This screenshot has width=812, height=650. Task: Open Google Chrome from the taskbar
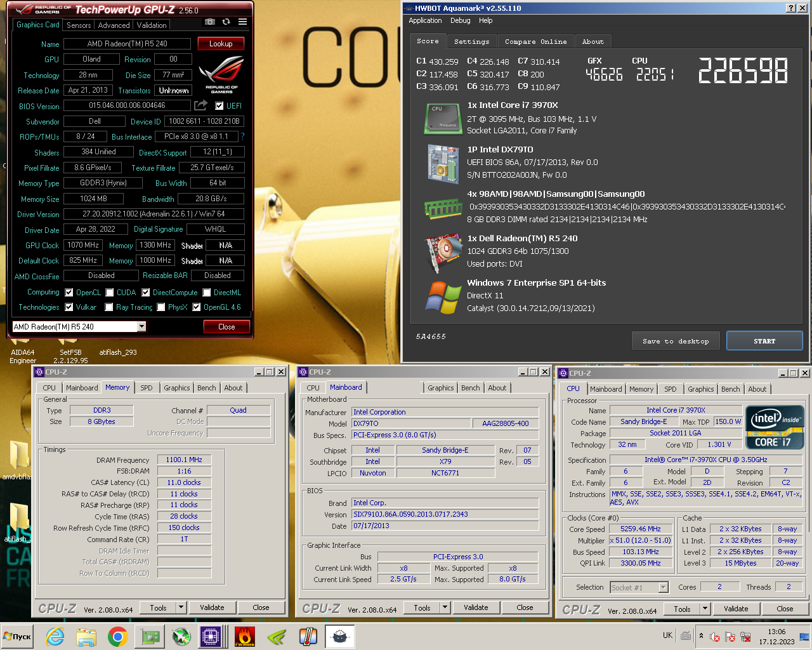coord(118,636)
